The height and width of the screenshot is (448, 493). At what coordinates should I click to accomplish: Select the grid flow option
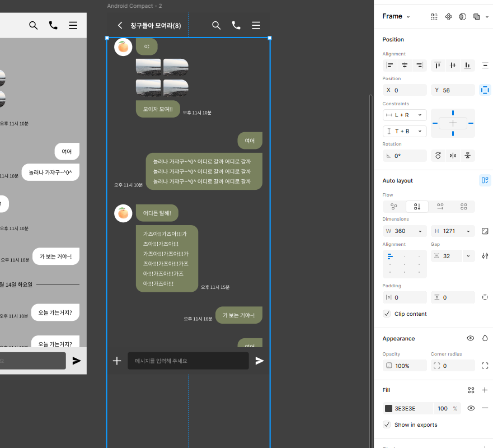click(x=463, y=207)
